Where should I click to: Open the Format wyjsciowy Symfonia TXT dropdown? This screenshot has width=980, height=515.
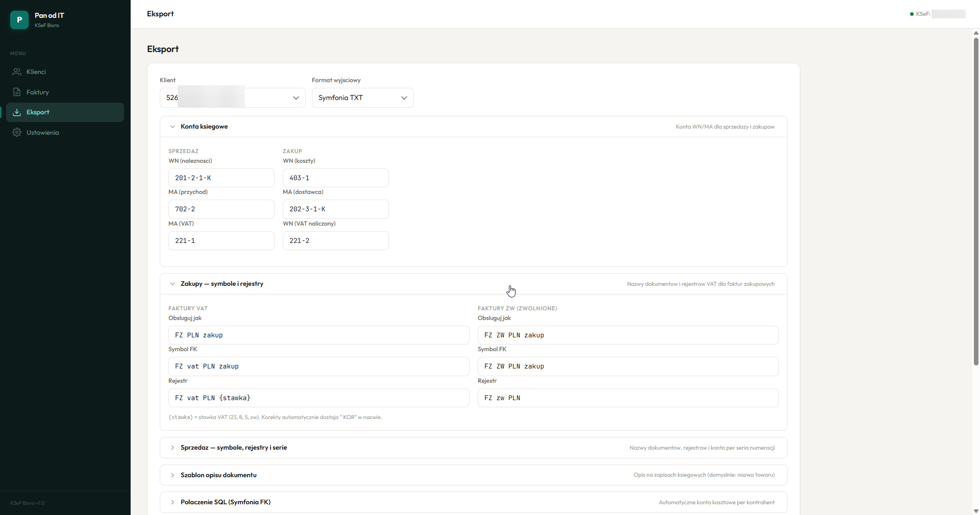click(x=362, y=98)
